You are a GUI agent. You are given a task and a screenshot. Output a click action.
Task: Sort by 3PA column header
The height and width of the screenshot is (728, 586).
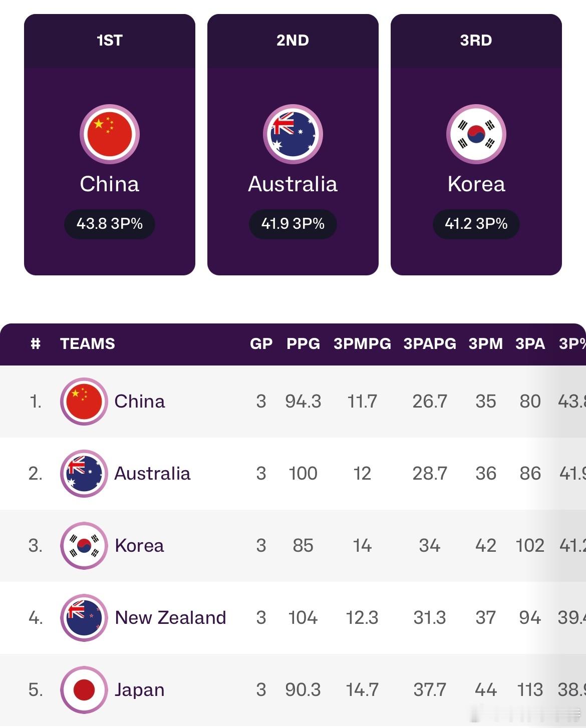click(530, 344)
